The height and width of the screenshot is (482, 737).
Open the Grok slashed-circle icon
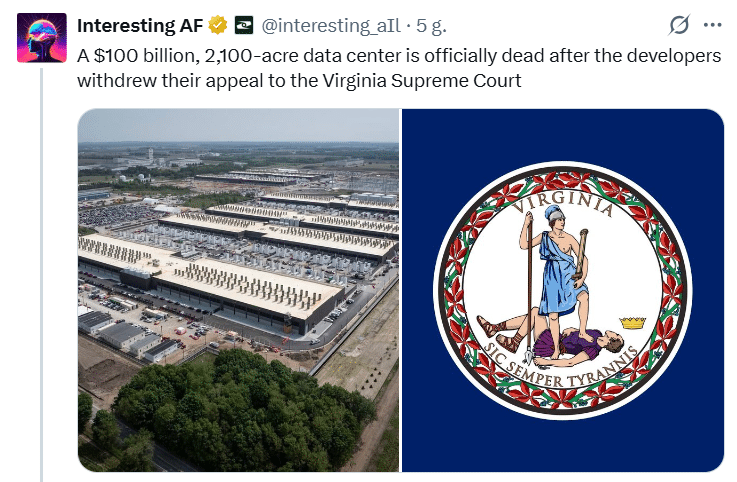pyautogui.click(x=679, y=25)
